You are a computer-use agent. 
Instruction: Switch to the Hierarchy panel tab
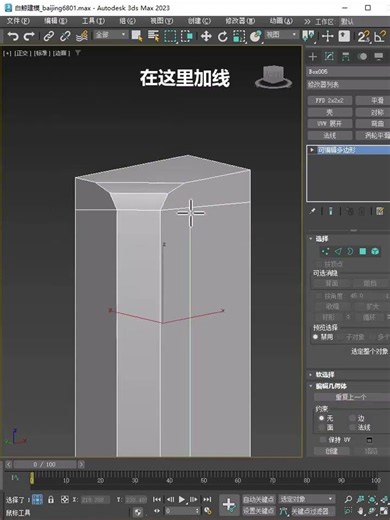[x=346, y=56]
